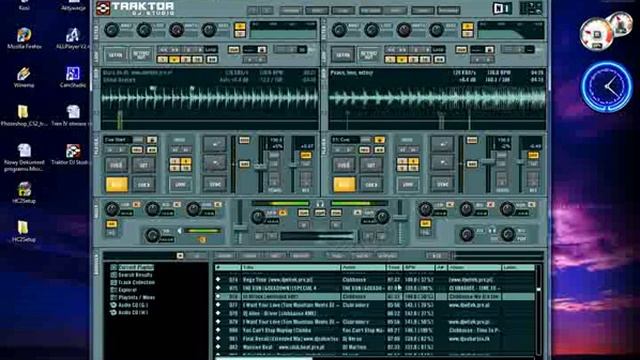The width and height of the screenshot is (640, 360).
Task: Select track 078 DJ Alien - Driver
Action: point(375,313)
